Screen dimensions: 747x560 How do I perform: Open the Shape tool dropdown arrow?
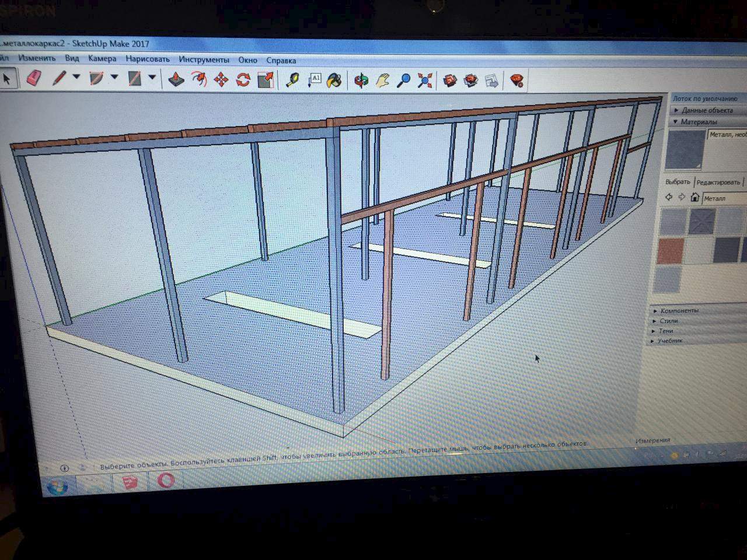(152, 77)
